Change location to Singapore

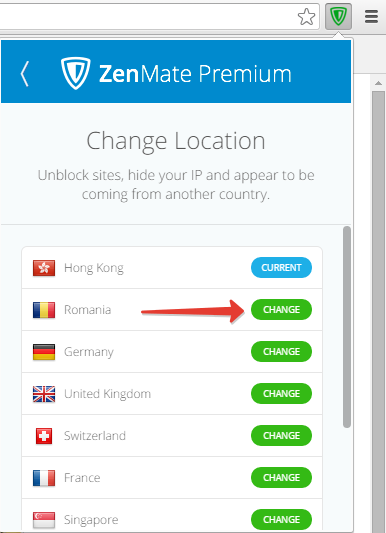[x=281, y=519]
